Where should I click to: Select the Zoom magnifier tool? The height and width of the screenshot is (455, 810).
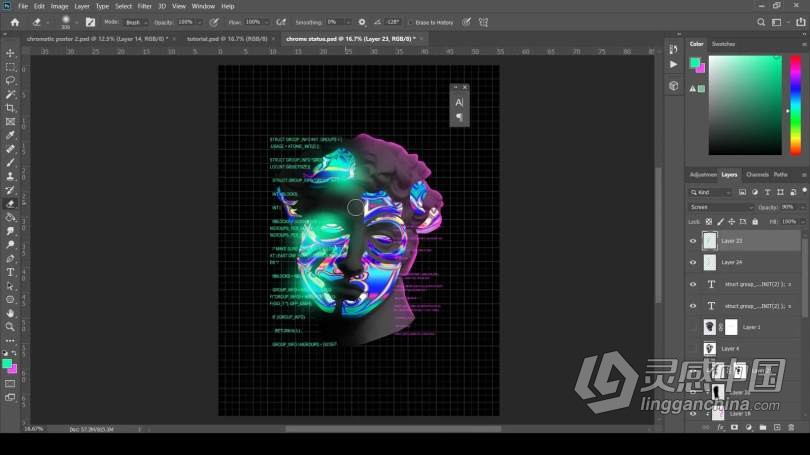point(10,326)
